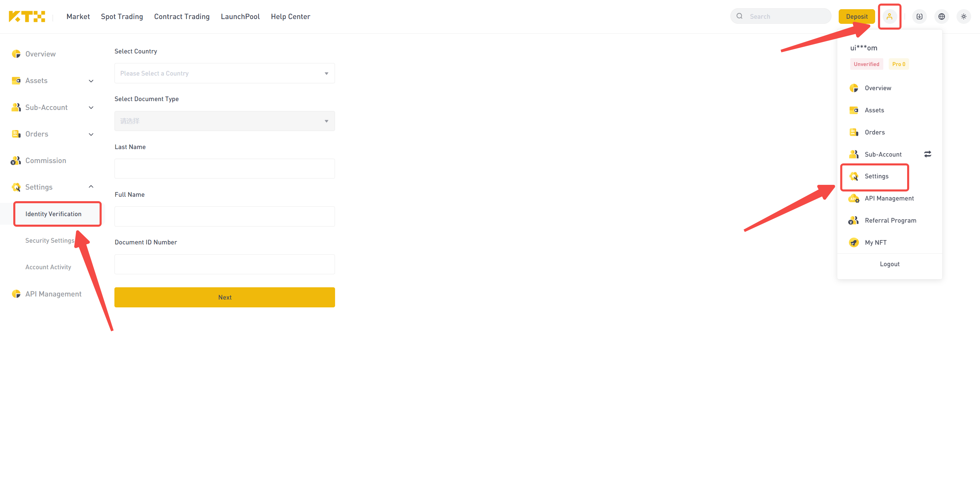Click the Settings gear icon in profile menu
The image size is (980, 482).
click(x=853, y=176)
